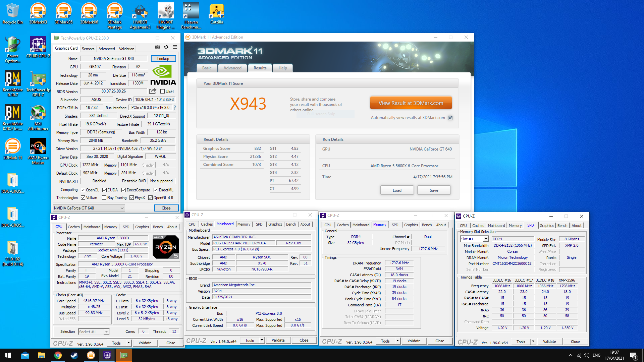The image size is (644, 362).
Task: Expand Tools dropdown in SPD window
Action: [x=533, y=342]
